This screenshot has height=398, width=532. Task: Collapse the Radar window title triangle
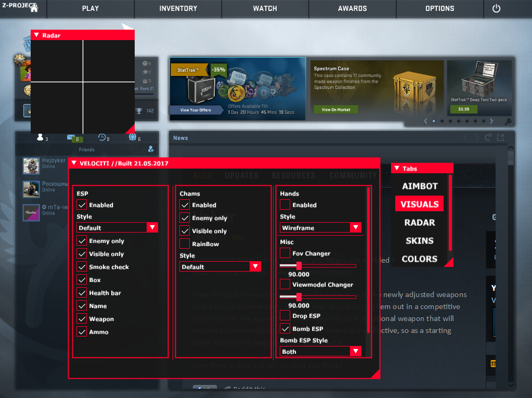36,35
